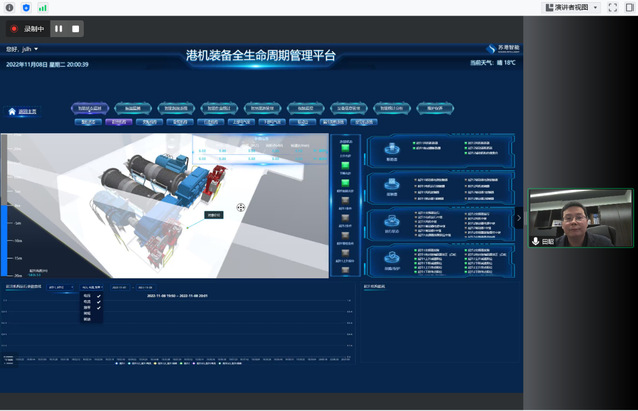This screenshot has height=411, width=638.
Task: Click the participant's microphone icon
Action: pos(536,241)
